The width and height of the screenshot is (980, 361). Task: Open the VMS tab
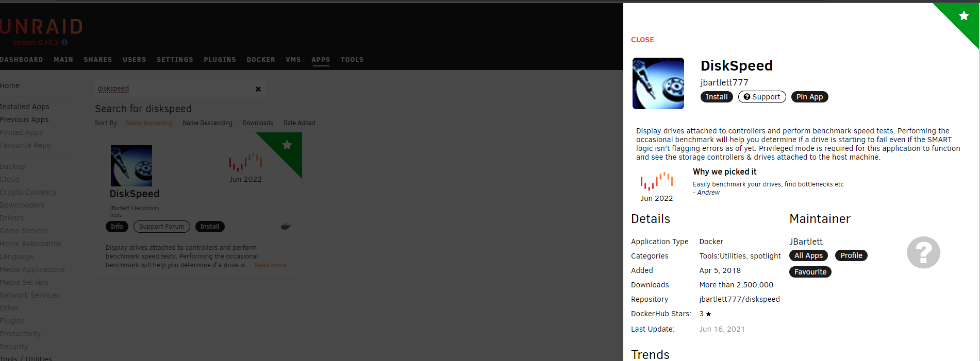coord(293,60)
